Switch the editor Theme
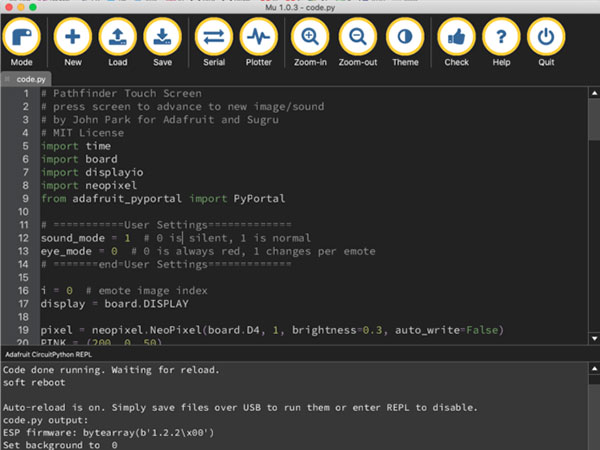This screenshot has width=600, height=450. [405, 40]
